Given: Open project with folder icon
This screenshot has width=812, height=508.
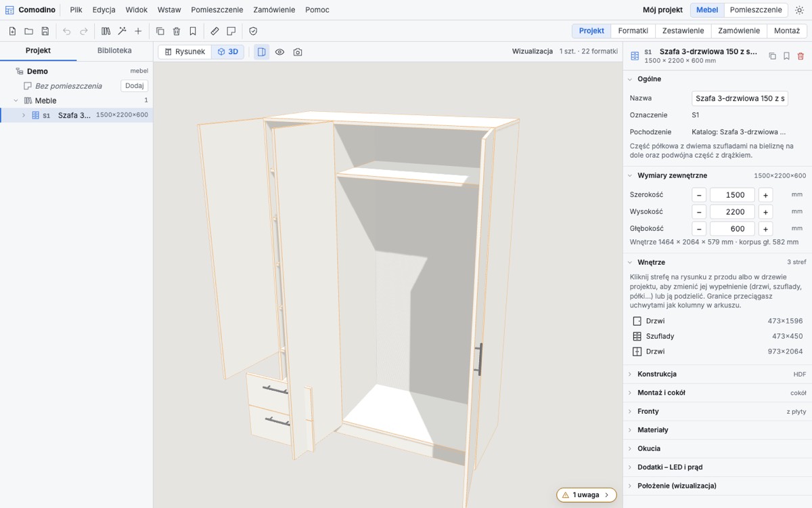Looking at the screenshot, I should coord(28,31).
